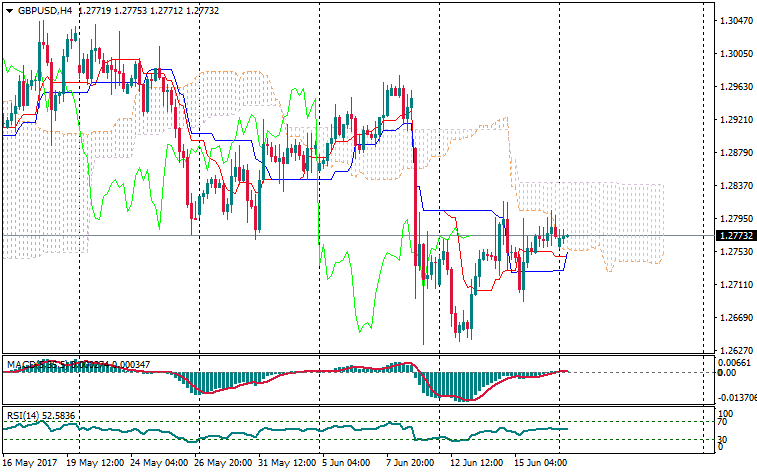
Task: Click the 1.26690 price scale level
Action: (735, 318)
